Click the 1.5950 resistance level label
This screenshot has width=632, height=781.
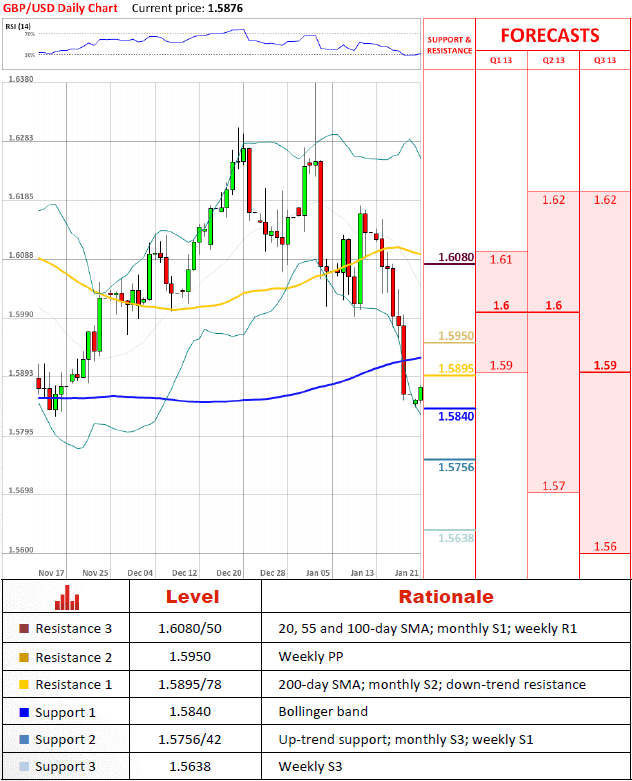pyautogui.click(x=456, y=336)
